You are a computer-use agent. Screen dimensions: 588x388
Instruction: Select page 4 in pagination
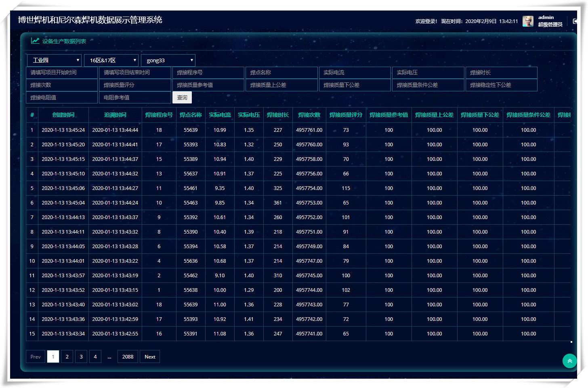[x=95, y=356]
